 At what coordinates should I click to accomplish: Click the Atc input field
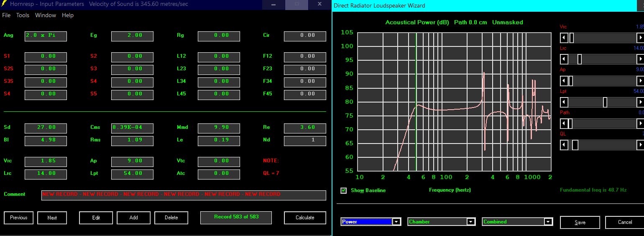(x=219, y=174)
